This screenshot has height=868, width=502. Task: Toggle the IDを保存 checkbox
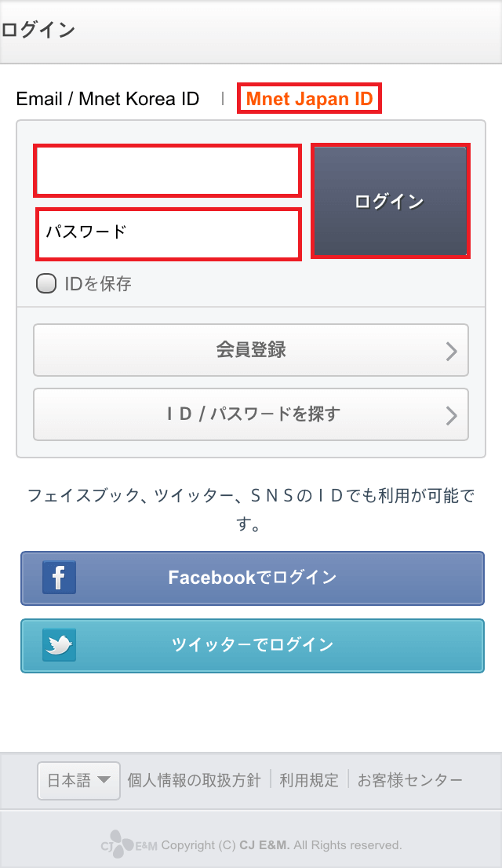[47, 283]
